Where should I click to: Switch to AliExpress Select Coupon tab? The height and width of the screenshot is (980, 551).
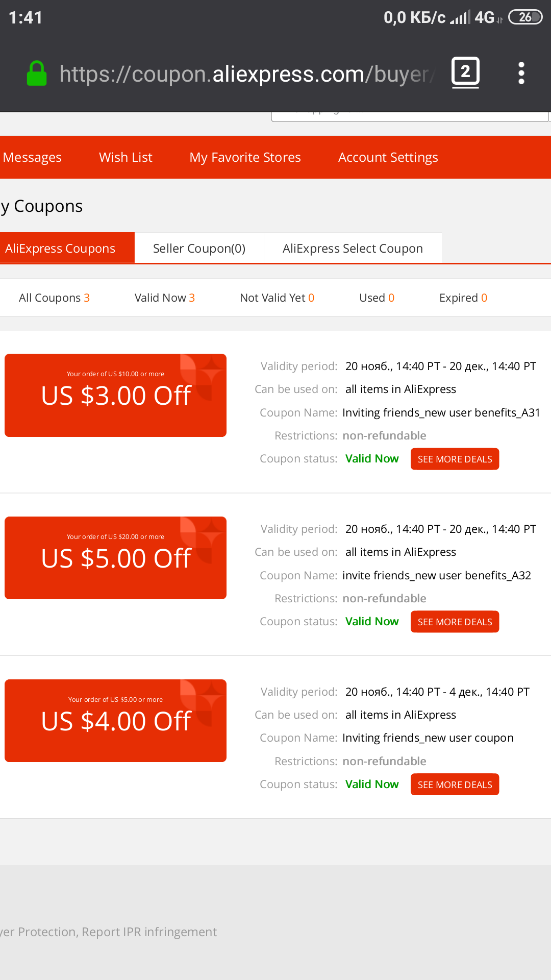click(x=353, y=248)
